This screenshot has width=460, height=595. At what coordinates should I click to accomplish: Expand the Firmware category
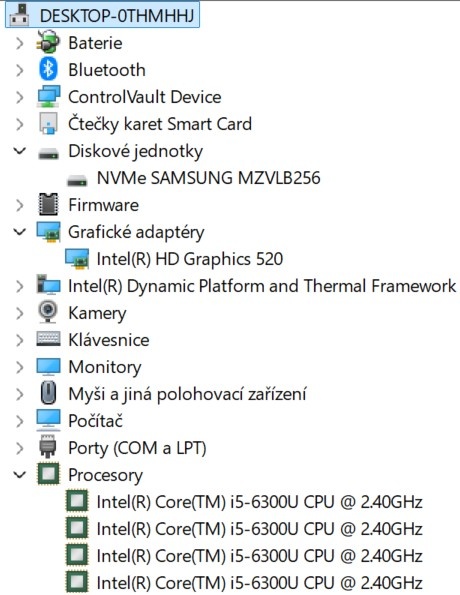point(20,205)
